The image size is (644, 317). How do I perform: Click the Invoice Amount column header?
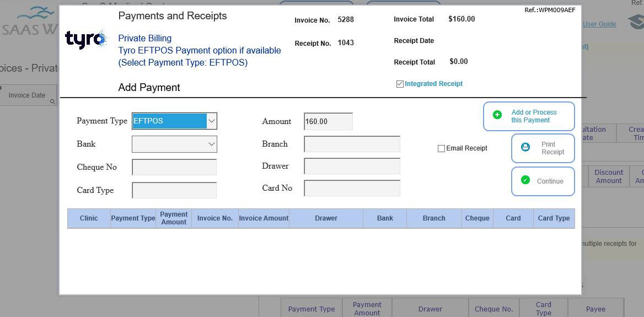[264, 218]
